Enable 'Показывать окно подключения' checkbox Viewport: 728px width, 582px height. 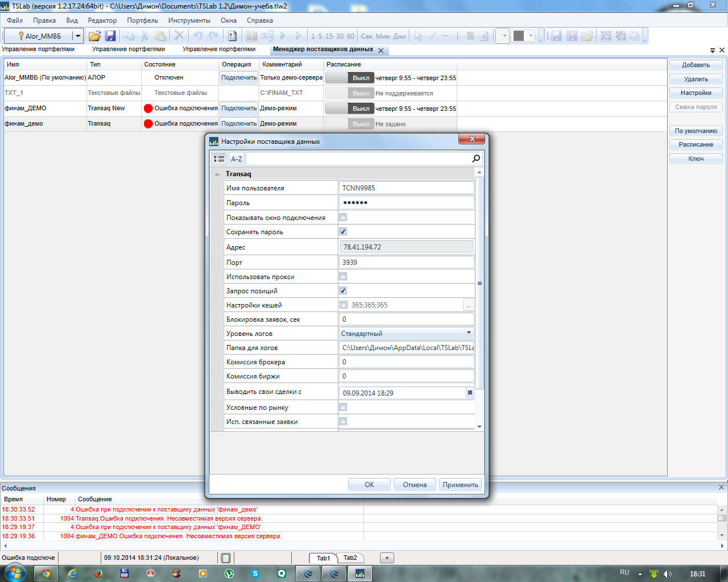[x=343, y=217]
